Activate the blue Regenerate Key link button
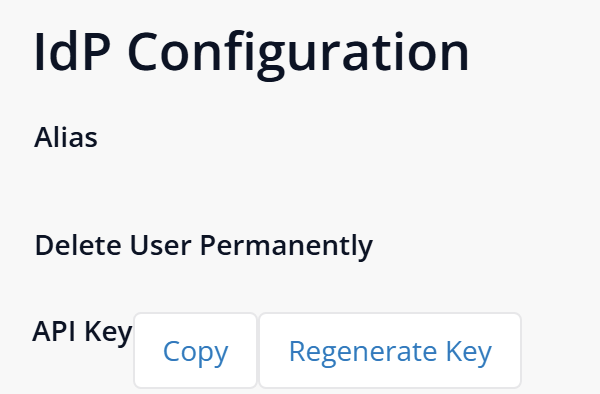Viewport: 600px width, 394px height. tap(390, 350)
